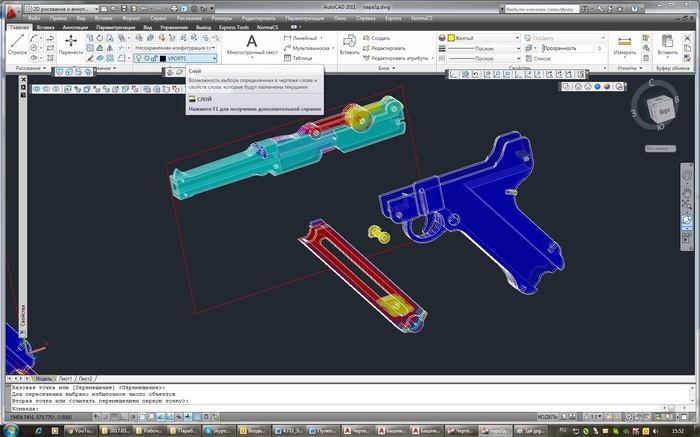Toggle the layer on/off lightbulb icon
This screenshot has height=437, width=700.
(139, 59)
